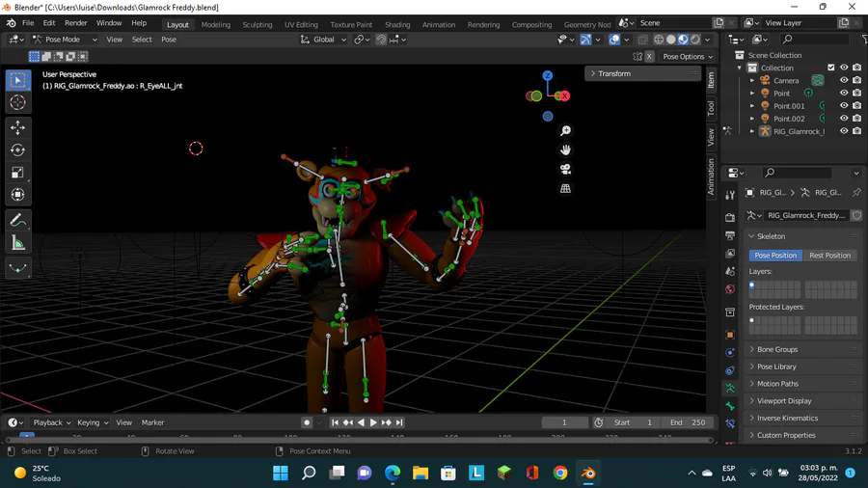Play the animation forward
868x488 pixels.
(x=373, y=422)
